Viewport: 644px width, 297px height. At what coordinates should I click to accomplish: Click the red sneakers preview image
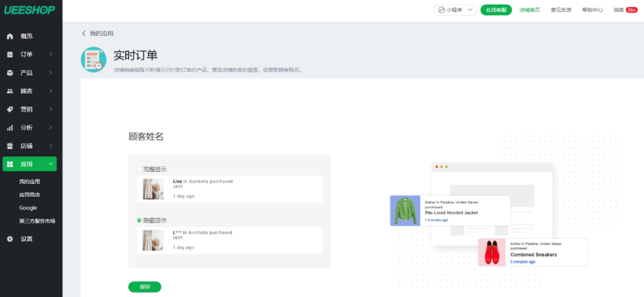tap(491, 252)
